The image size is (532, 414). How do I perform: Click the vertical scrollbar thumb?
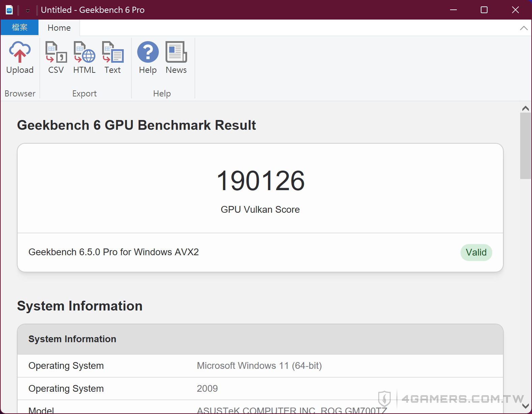click(x=525, y=146)
